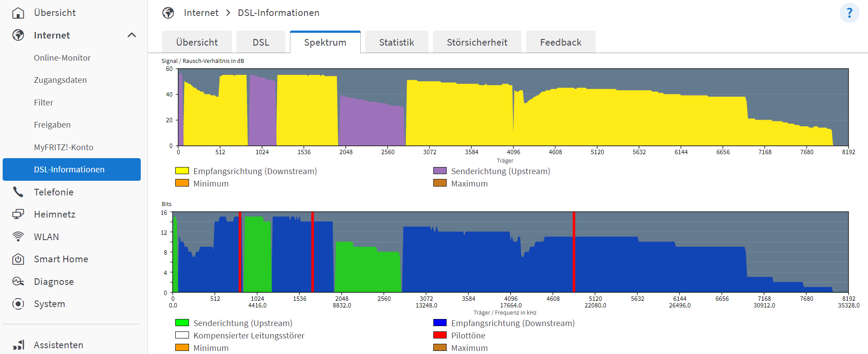
Task: Open the WLAN menu entry
Action: coord(46,237)
